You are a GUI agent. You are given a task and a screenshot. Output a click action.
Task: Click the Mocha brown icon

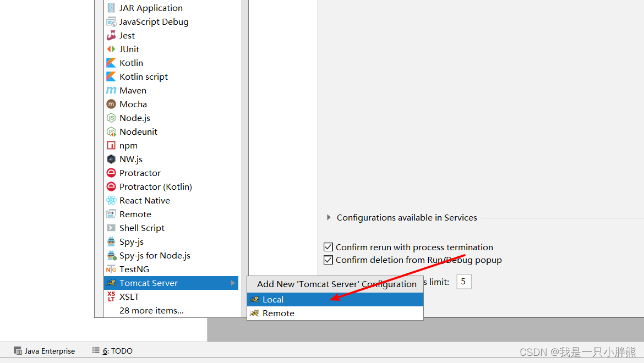[111, 104]
